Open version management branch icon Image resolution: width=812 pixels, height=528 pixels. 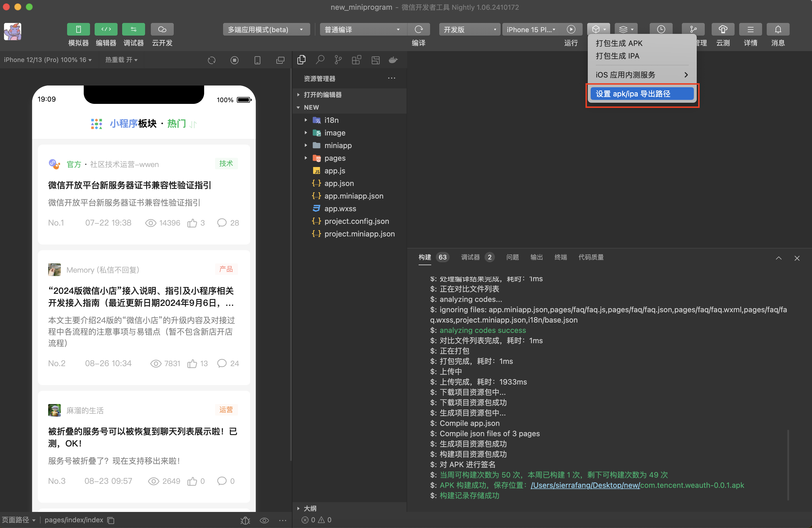pos(693,29)
